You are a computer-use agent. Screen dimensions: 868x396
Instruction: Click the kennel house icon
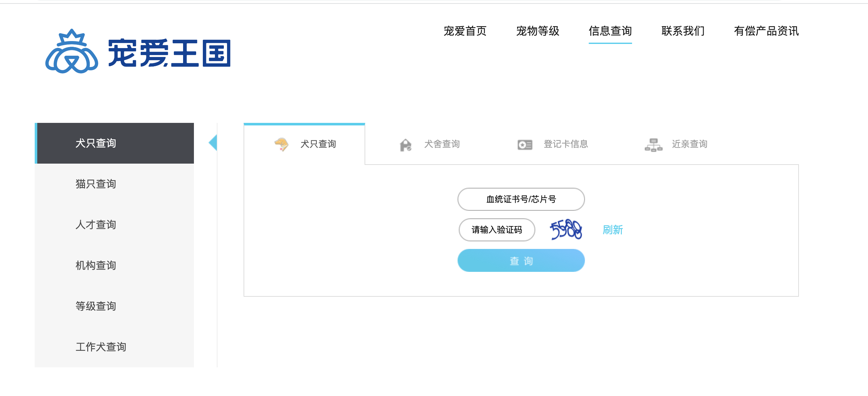(406, 145)
